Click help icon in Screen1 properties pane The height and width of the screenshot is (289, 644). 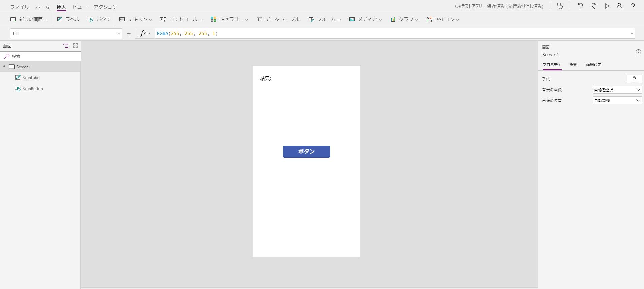(x=638, y=52)
